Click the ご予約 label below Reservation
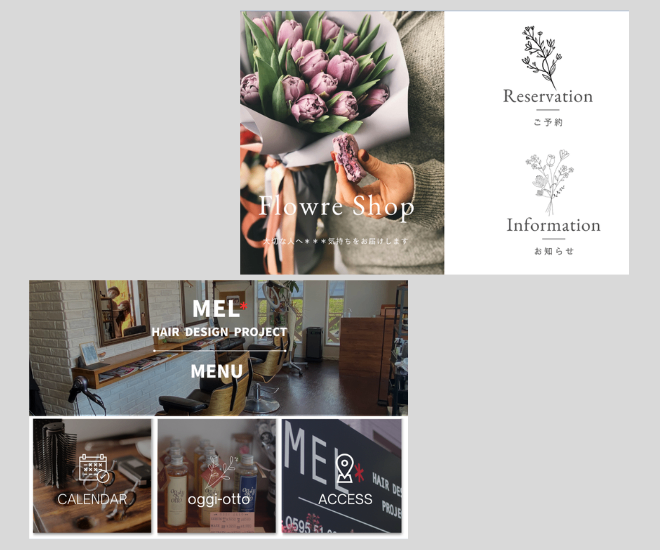The height and width of the screenshot is (550, 660). (548, 122)
